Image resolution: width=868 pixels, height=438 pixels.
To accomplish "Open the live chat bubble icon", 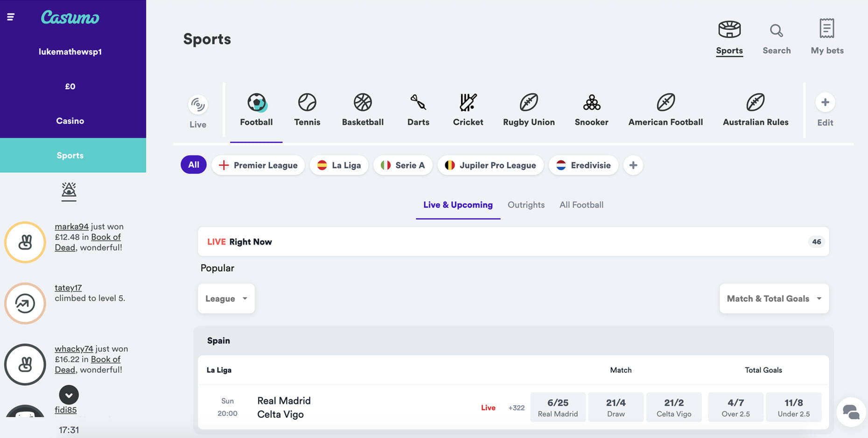I will pos(851,412).
